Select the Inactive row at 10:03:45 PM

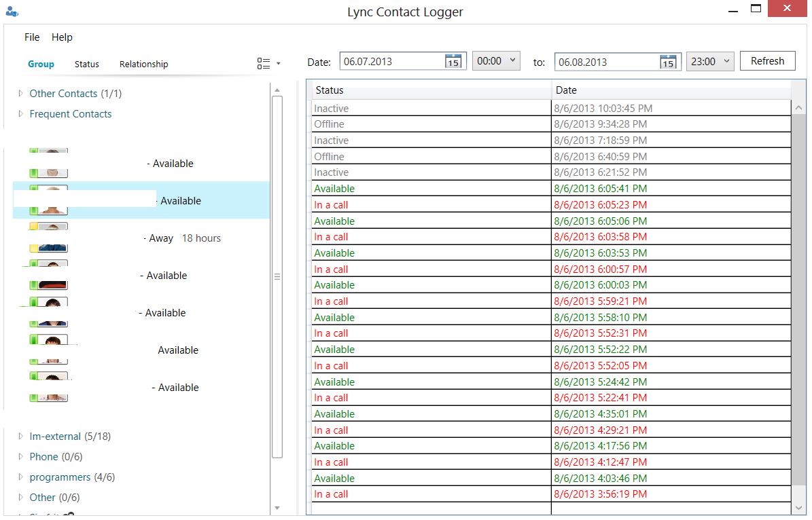(x=551, y=108)
